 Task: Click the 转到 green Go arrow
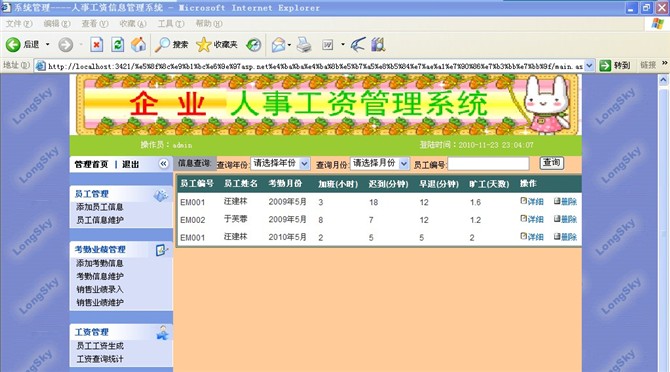tap(605, 65)
